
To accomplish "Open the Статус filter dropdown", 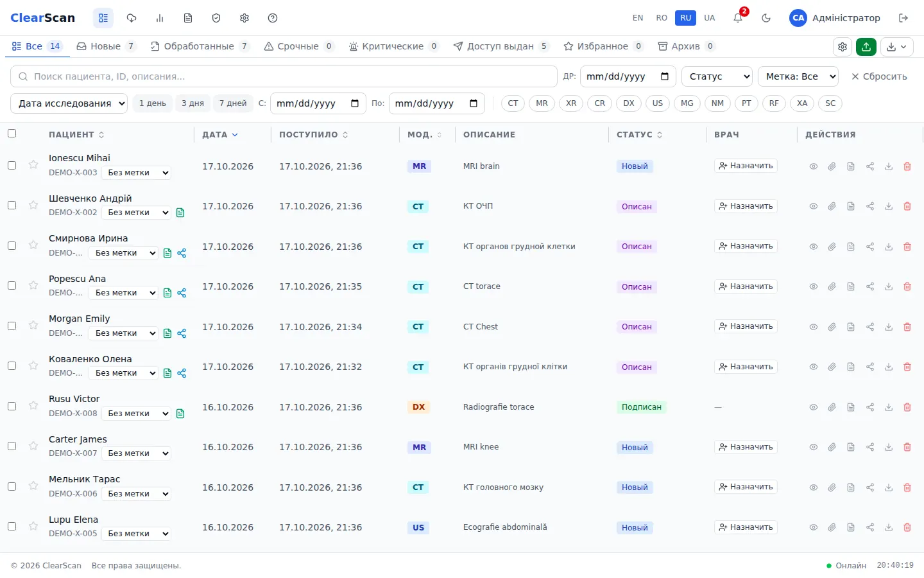I will [717, 76].
